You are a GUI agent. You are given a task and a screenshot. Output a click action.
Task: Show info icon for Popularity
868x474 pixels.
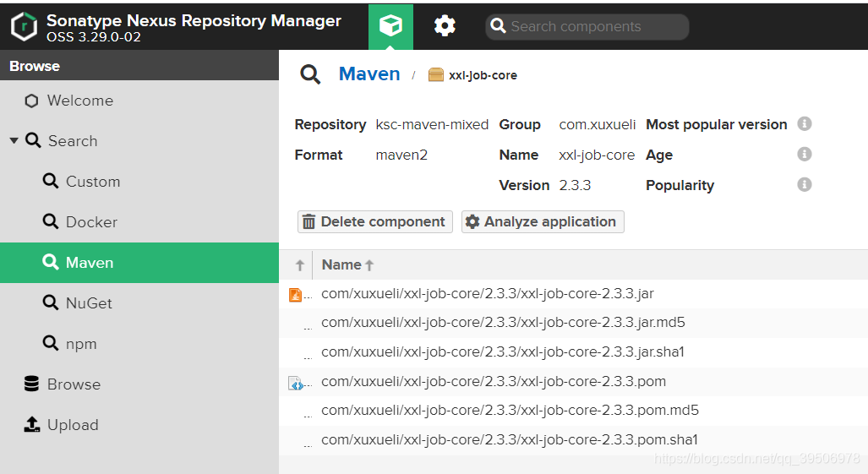coord(805,185)
